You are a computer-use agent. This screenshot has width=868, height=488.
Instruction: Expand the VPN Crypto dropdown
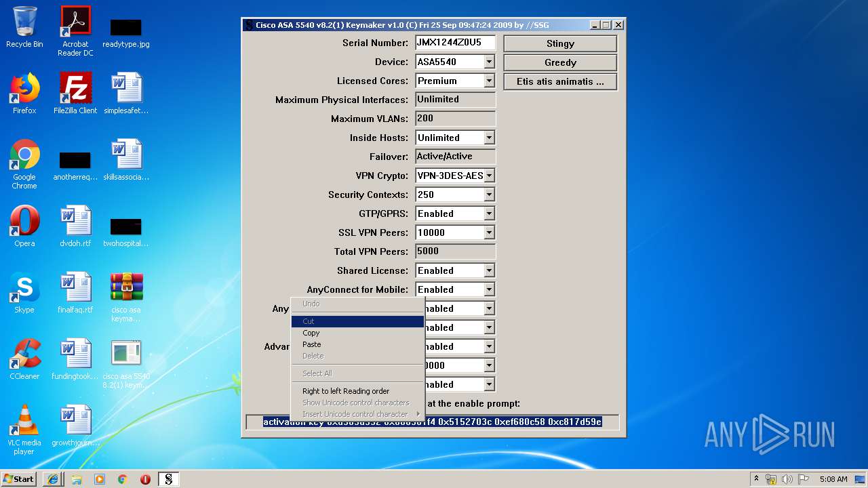pyautogui.click(x=490, y=176)
